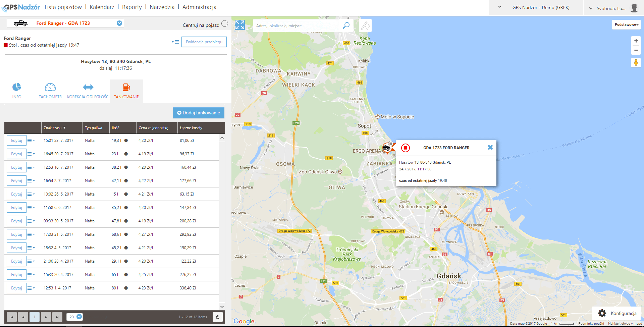The height and width of the screenshot is (327, 644).
Task: Close the GDA 1723 Ford Ranger popup
Action: [x=490, y=148]
